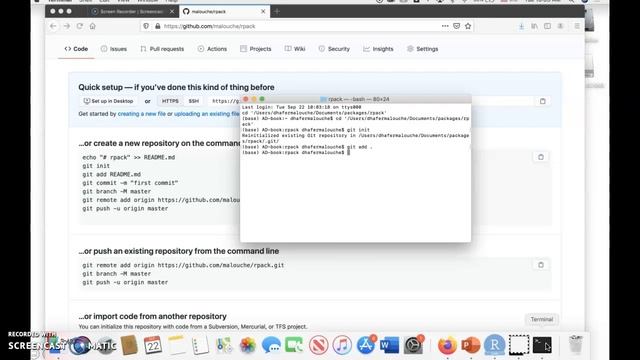
Task: Open System Preferences from the Dock
Action: (413, 345)
